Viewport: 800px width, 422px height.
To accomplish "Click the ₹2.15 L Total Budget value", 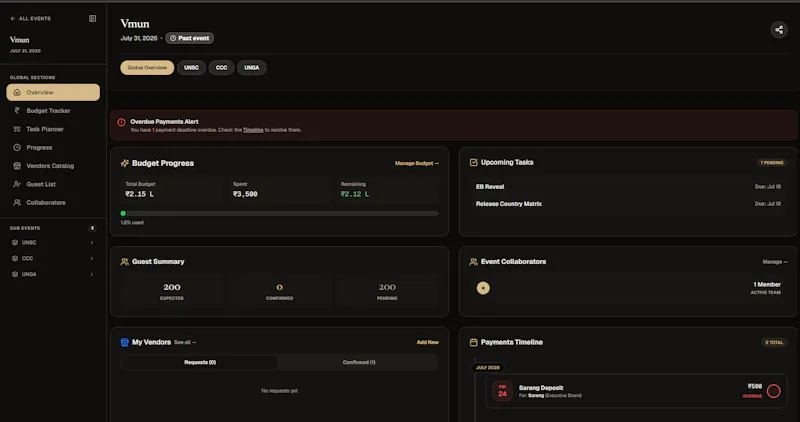I will [x=140, y=194].
